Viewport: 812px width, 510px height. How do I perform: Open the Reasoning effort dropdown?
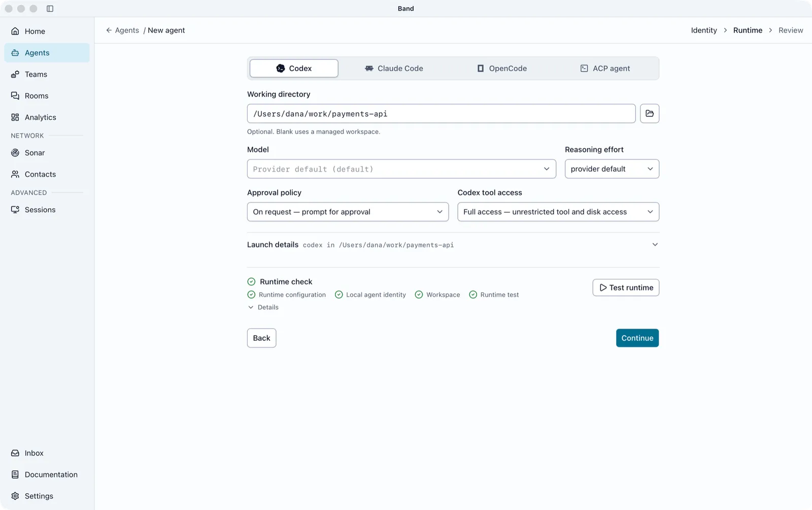(x=612, y=169)
